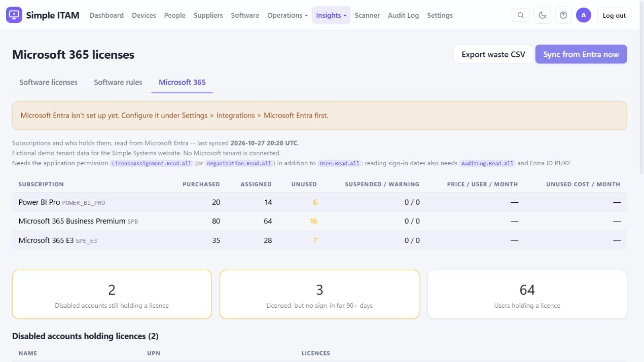Click the User.Read.All permission tag

click(x=339, y=163)
